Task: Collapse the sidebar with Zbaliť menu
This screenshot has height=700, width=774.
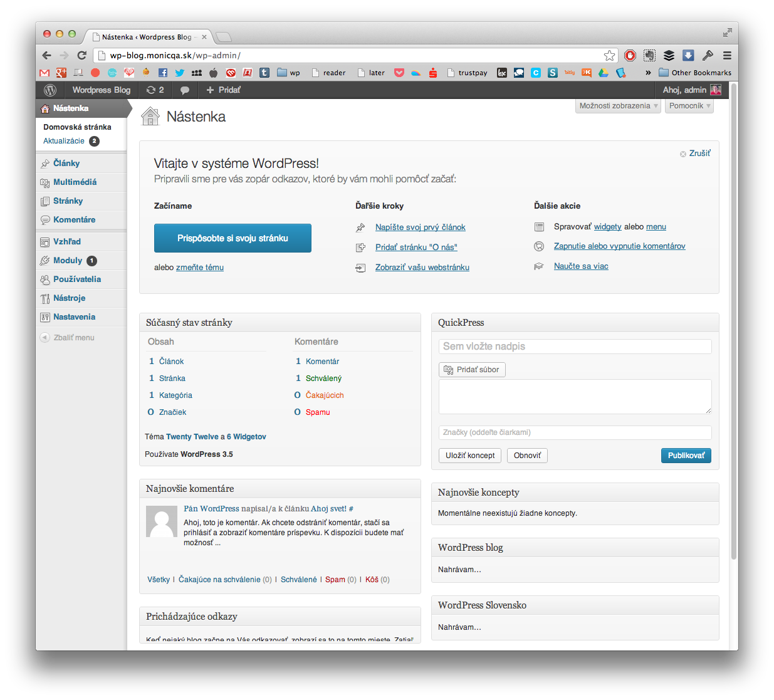Action: (x=68, y=337)
